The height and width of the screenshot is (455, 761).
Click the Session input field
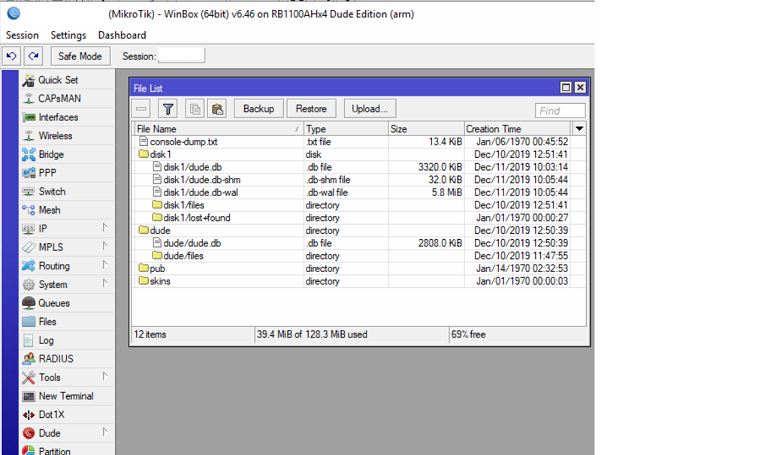[182, 56]
